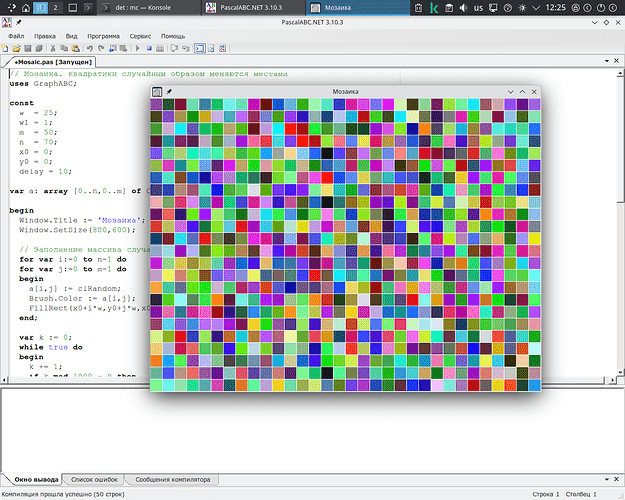Open the Программа menu
The height and width of the screenshot is (500, 625).
tap(103, 36)
